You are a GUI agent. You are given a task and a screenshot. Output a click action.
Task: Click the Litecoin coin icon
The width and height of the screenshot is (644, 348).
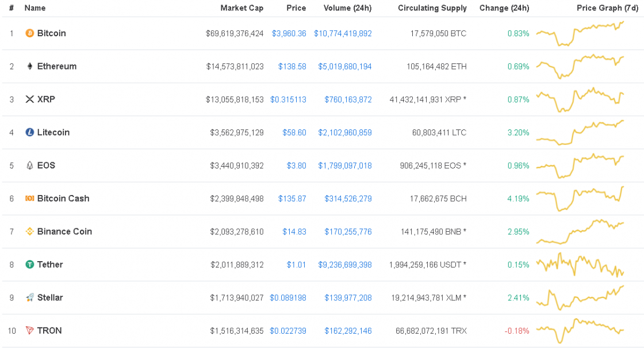tap(29, 132)
